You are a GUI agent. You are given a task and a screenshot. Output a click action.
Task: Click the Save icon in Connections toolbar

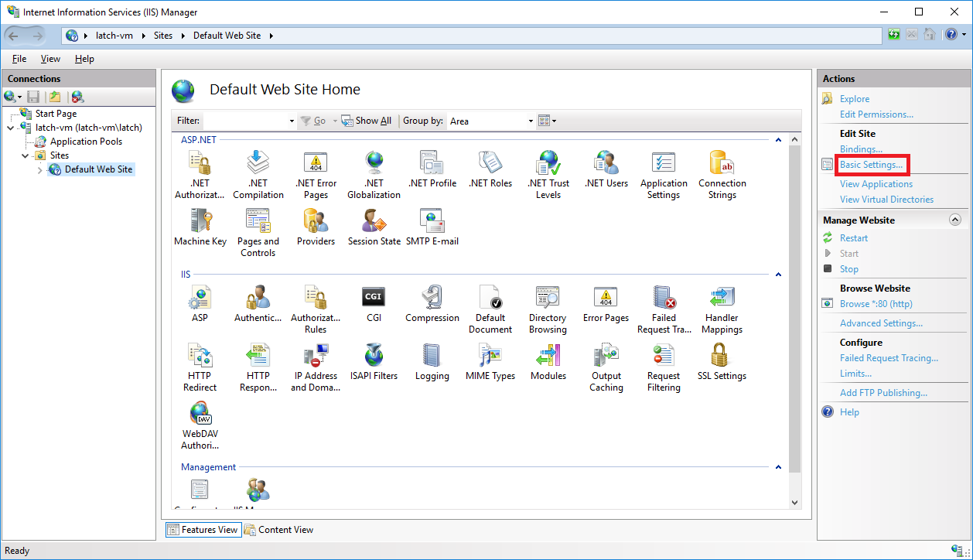coord(33,97)
